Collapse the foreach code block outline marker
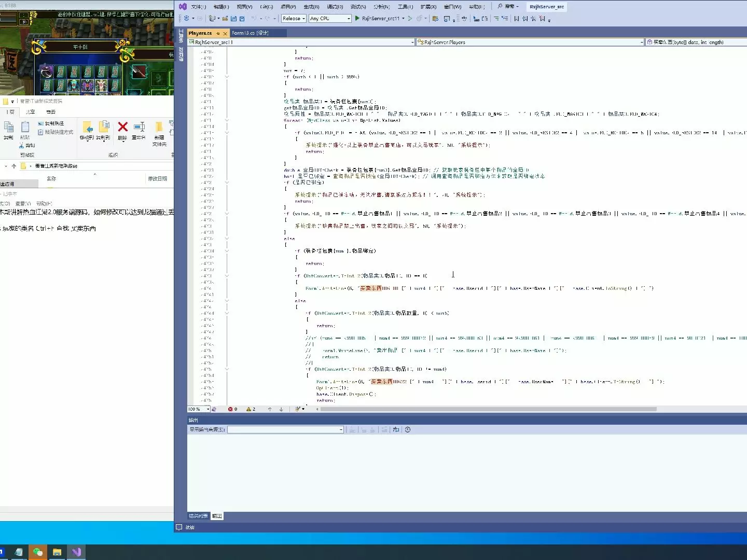Image resolution: width=747 pixels, height=560 pixels. tap(227, 120)
